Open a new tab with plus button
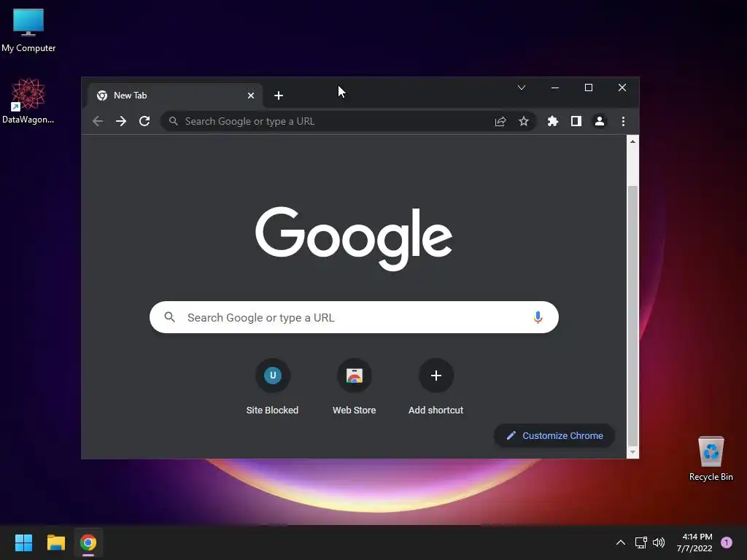 click(279, 96)
